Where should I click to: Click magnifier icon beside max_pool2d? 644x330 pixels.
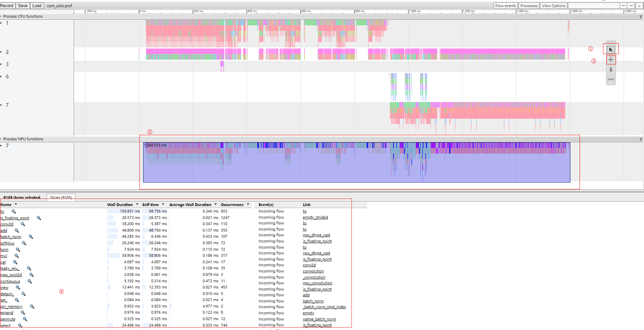click(x=31, y=275)
